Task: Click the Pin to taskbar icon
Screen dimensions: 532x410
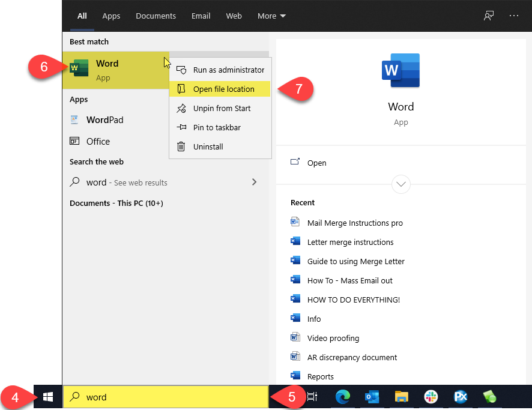Action: pyautogui.click(x=181, y=127)
